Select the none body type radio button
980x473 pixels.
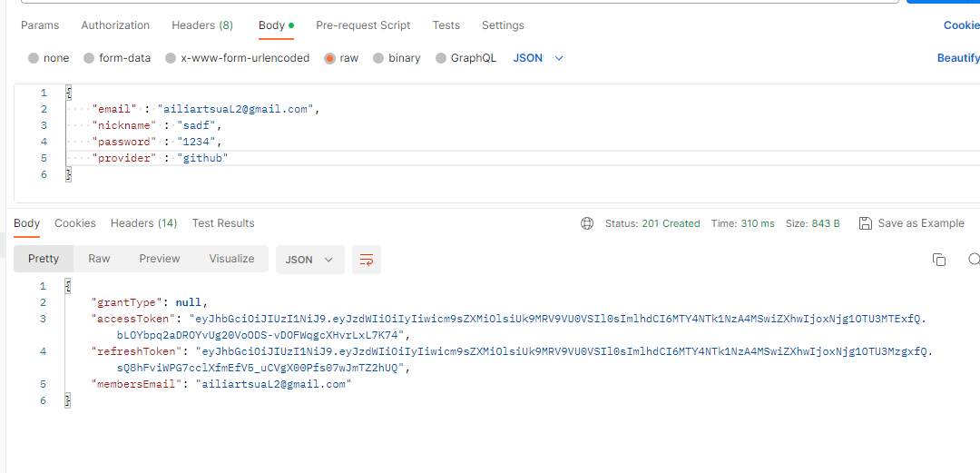[x=34, y=58]
